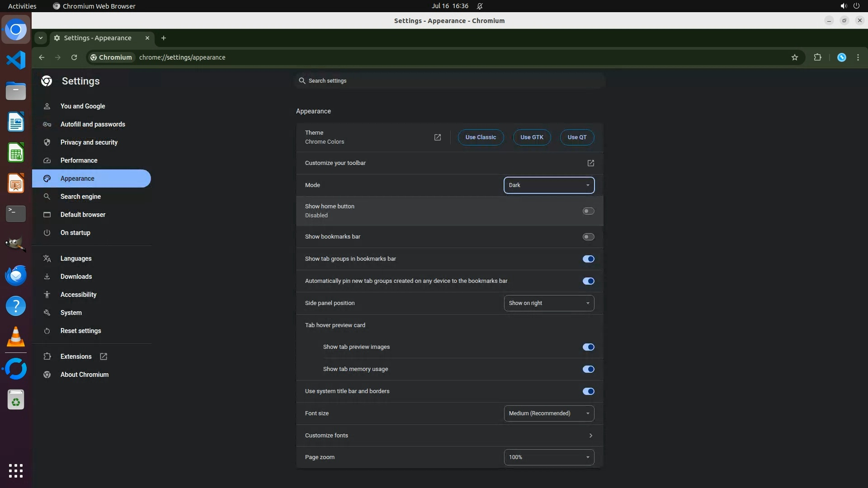The width and height of the screenshot is (868, 488).
Task: Launch Visual Studio Code from the dock
Action: click(16, 60)
